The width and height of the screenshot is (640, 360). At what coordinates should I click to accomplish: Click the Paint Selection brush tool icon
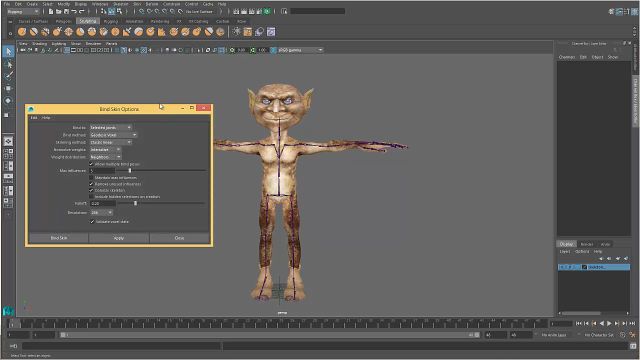pyautogui.click(x=8, y=76)
